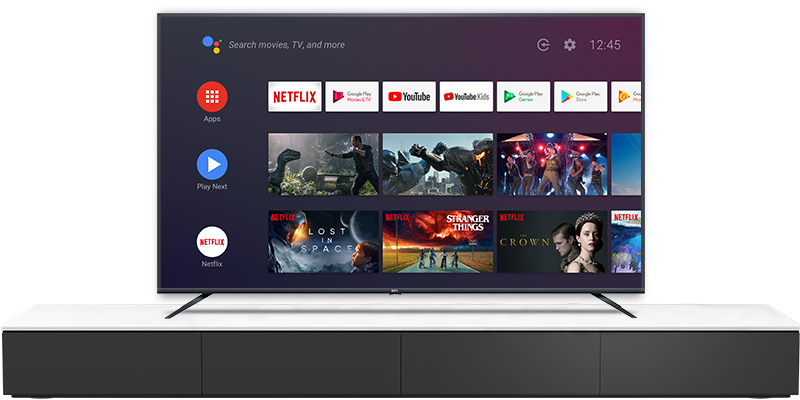Image resolution: width=800 pixels, height=400 pixels.
Task: Open the Lost in Space card
Action: pyautogui.click(x=323, y=242)
